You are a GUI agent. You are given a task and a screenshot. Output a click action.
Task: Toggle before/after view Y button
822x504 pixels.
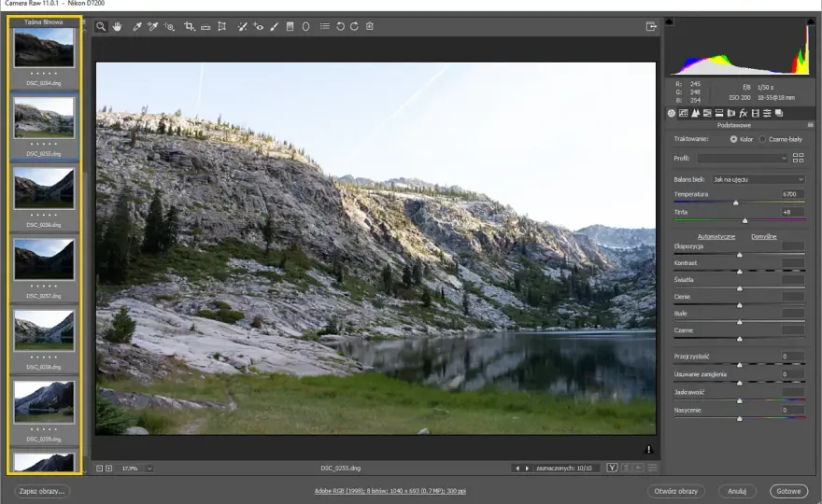pos(612,468)
